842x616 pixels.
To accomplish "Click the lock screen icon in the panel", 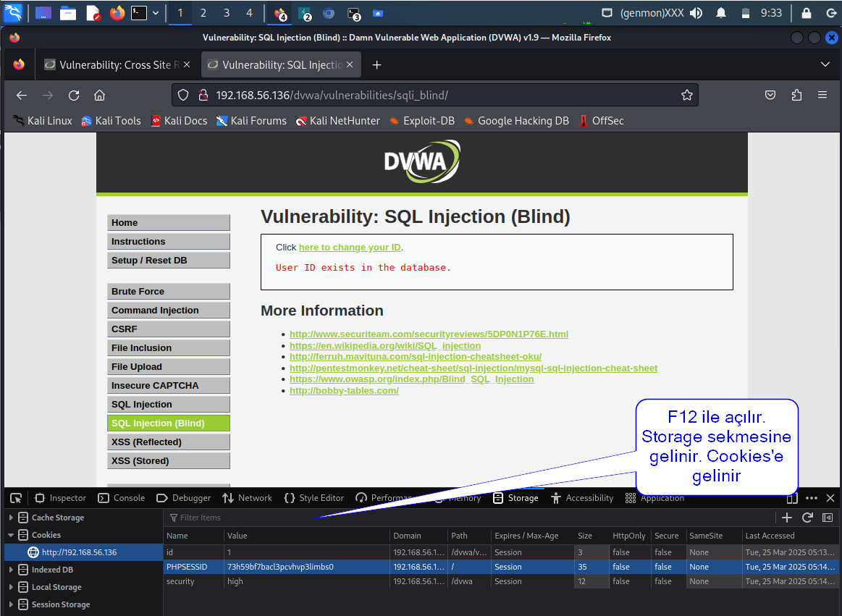I will point(806,13).
